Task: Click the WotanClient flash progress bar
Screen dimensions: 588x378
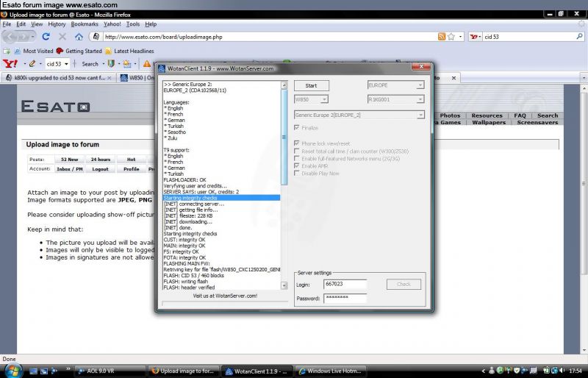Action: coord(225,302)
